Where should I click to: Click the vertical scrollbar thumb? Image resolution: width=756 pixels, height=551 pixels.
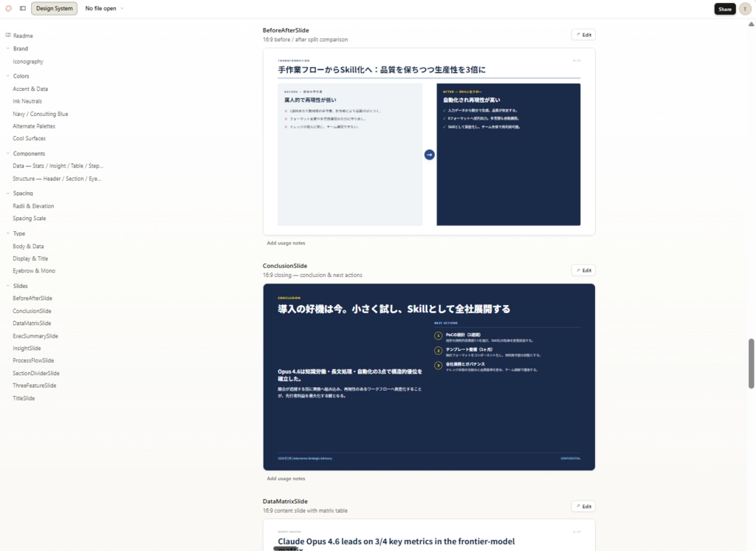[x=751, y=363]
